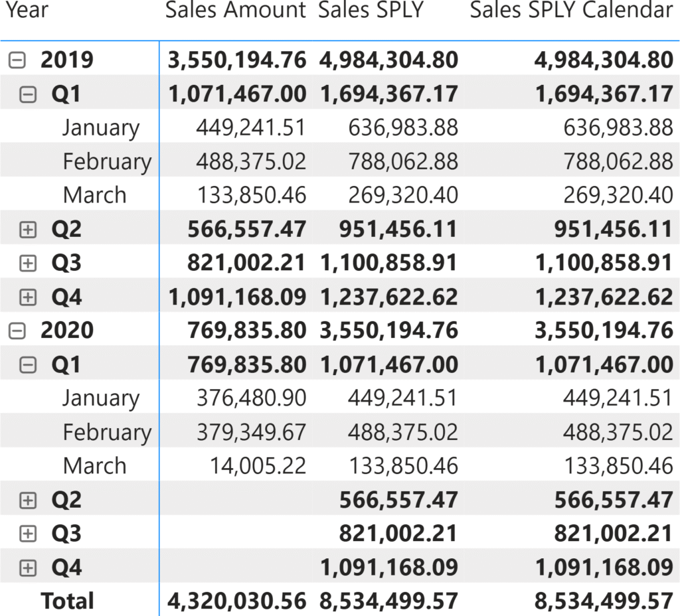Collapse the 2020 year row

(x=17, y=331)
